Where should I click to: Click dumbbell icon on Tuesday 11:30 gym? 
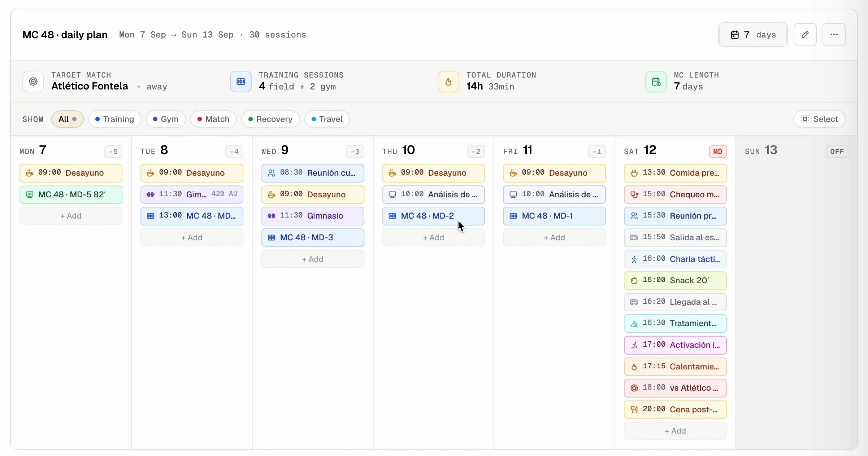[151, 194]
